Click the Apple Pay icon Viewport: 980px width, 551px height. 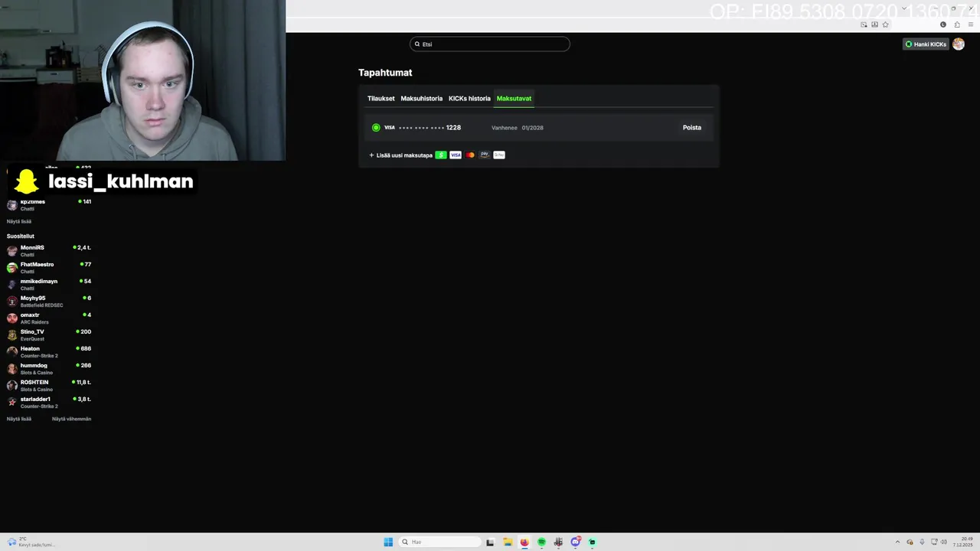pos(485,155)
